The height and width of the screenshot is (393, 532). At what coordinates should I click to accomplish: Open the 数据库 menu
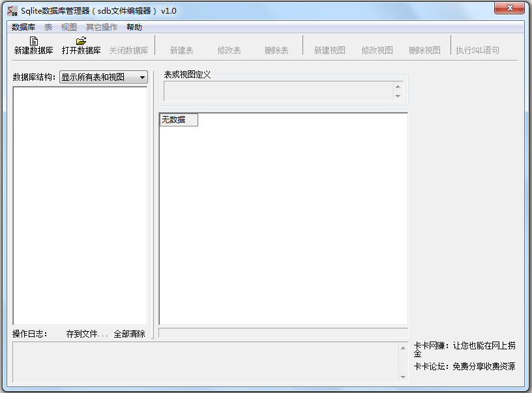coord(23,27)
